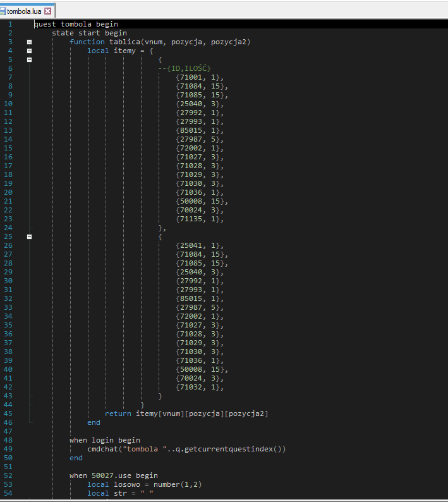The width and height of the screenshot is (448, 502).
Task: Click the 'end' keyword on line 46
Action: pos(94,422)
